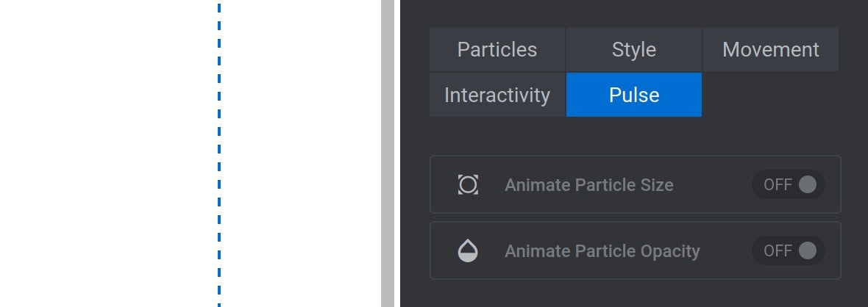Click the active Pulse tab
The height and width of the screenshot is (307, 868).
click(x=634, y=95)
